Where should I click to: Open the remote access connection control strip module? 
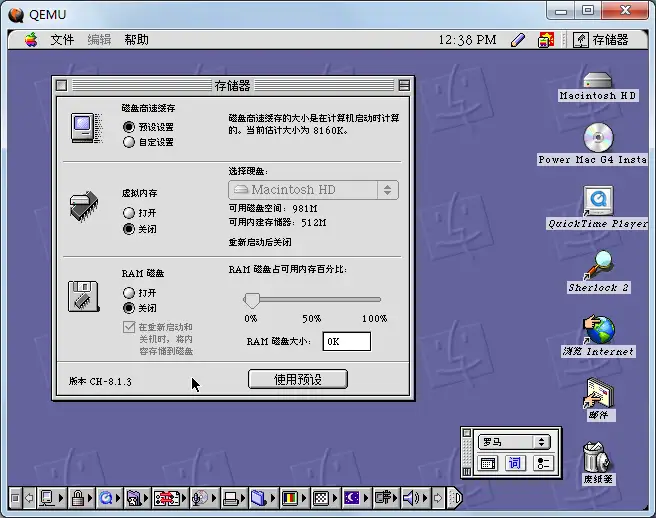tap(167, 498)
